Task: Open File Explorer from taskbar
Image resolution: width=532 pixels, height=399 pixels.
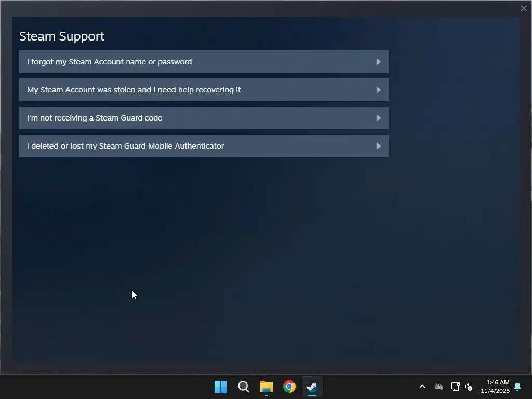Action: coord(267,387)
